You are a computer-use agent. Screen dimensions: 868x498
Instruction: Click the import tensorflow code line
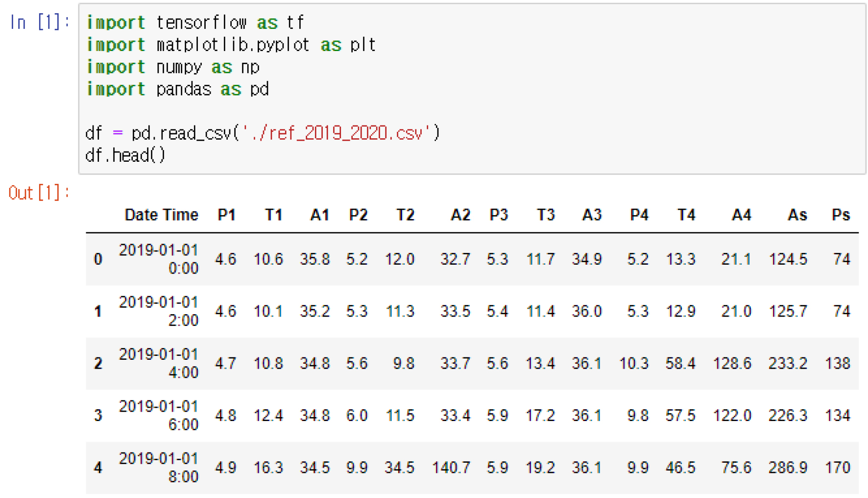coord(195,23)
